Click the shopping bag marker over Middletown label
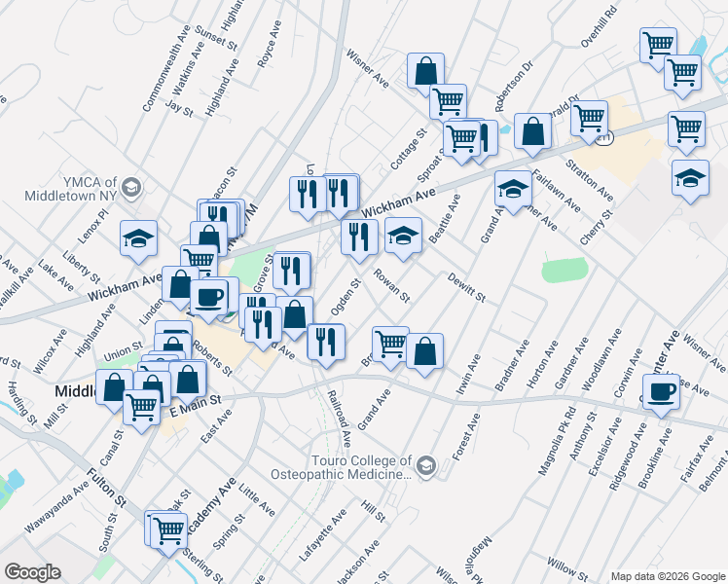The width and height of the screenshot is (728, 584). pos(114,388)
